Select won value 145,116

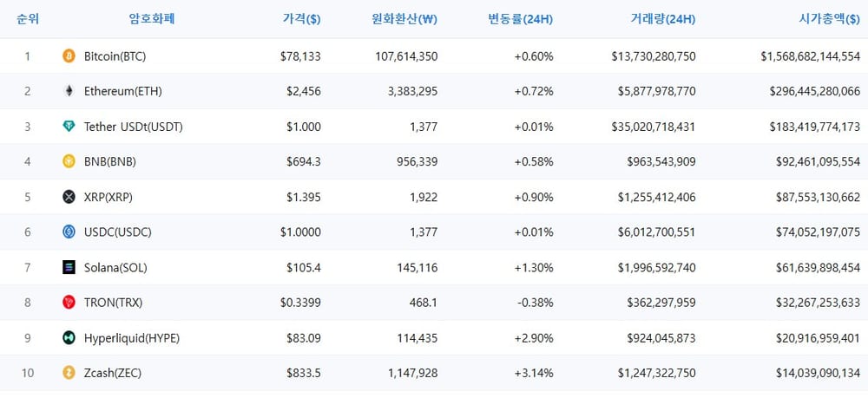click(x=418, y=268)
